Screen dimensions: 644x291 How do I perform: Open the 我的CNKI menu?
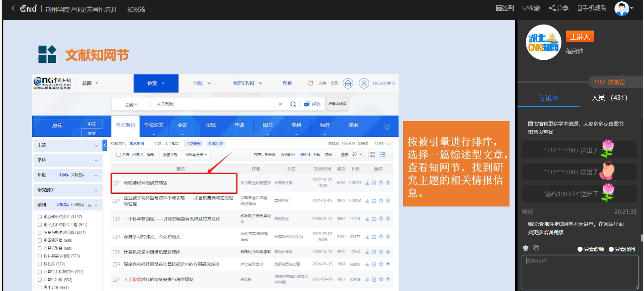tap(248, 83)
